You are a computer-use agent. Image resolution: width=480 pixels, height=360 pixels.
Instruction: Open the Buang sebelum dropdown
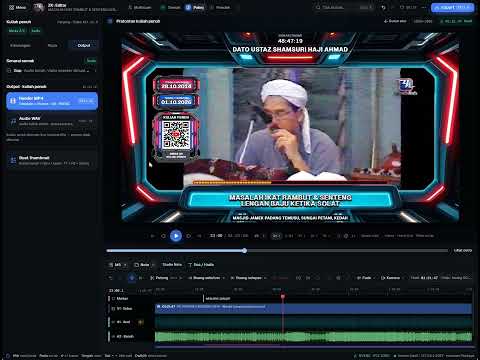click(x=206, y=278)
